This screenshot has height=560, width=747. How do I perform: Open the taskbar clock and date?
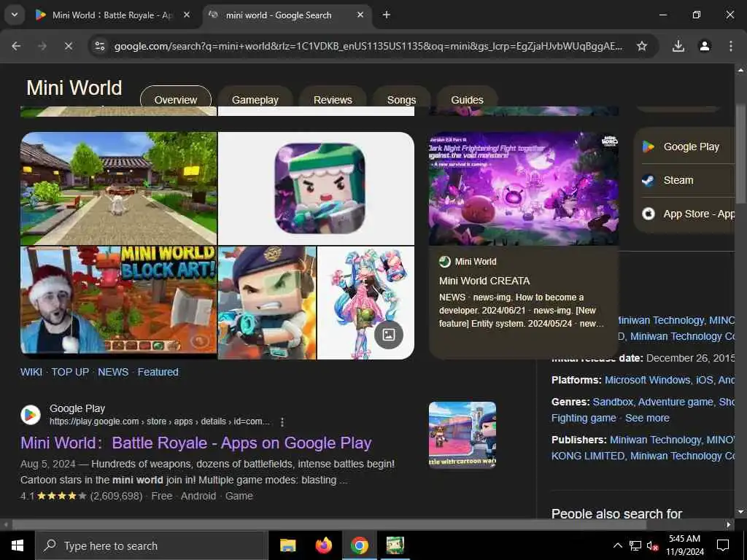pyautogui.click(x=684, y=545)
